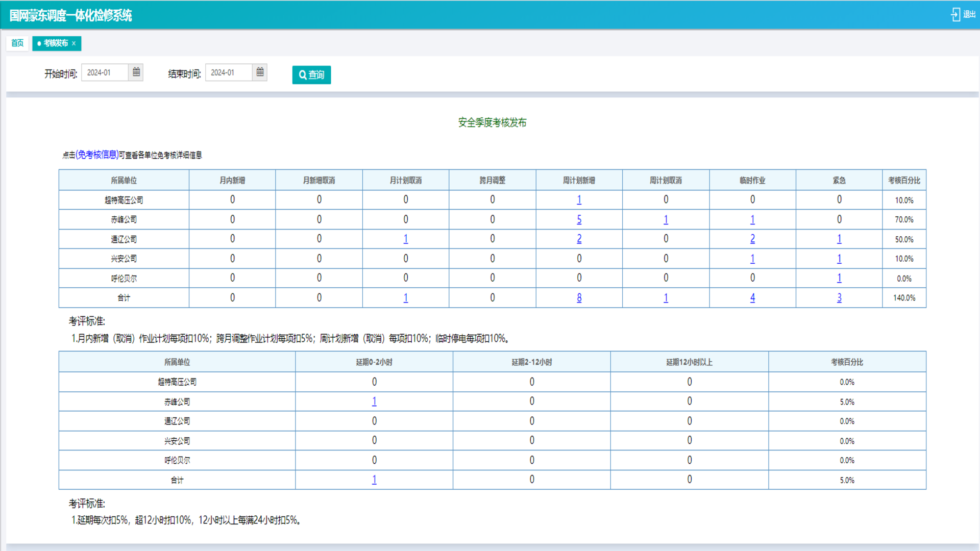Image resolution: width=980 pixels, height=551 pixels.
Task: Click the 结束时间 date input field
Action: [228, 72]
